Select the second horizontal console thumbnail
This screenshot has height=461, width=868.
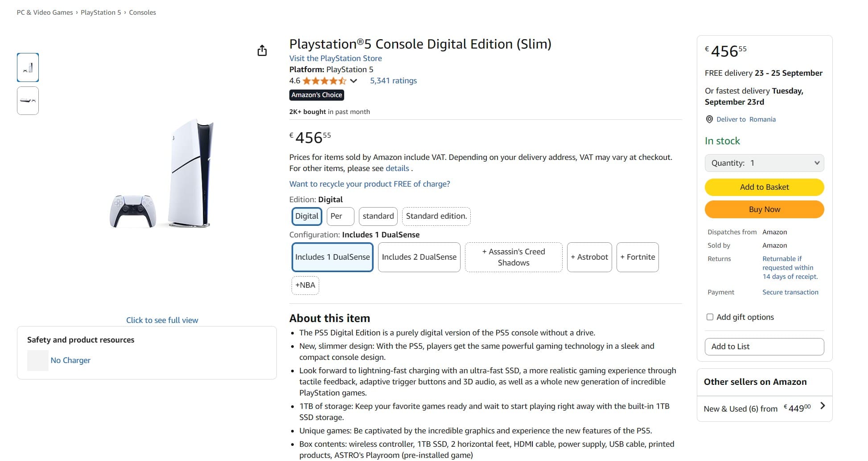pyautogui.click(x=28, y=101)
